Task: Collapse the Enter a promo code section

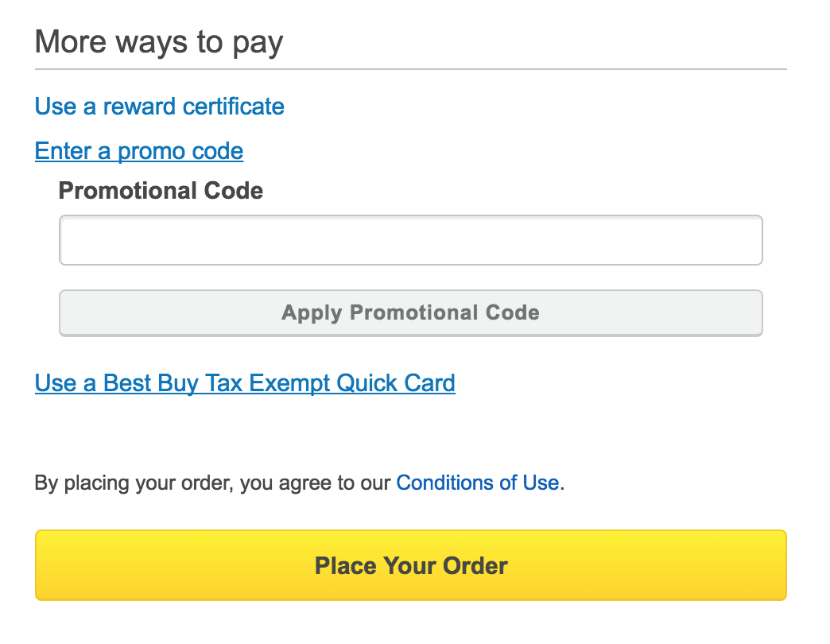Action: [139, 151]
